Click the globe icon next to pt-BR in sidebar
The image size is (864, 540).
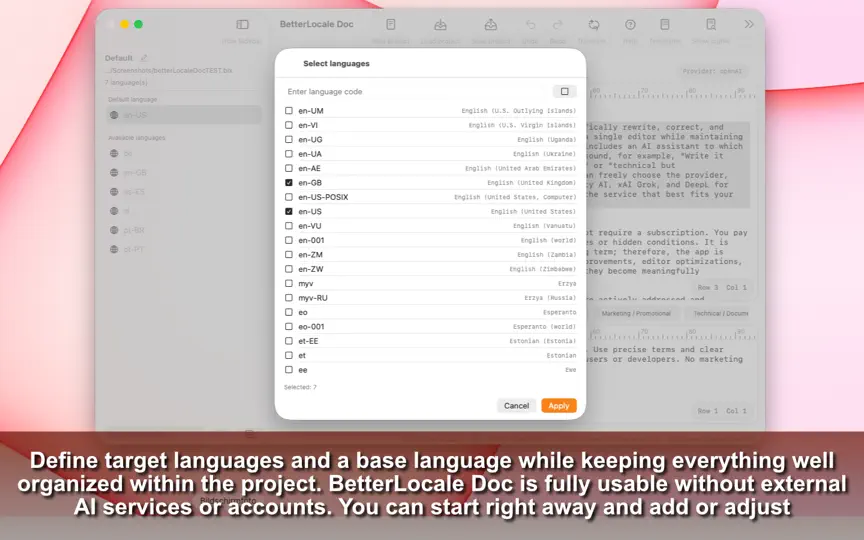pos(114,230)
